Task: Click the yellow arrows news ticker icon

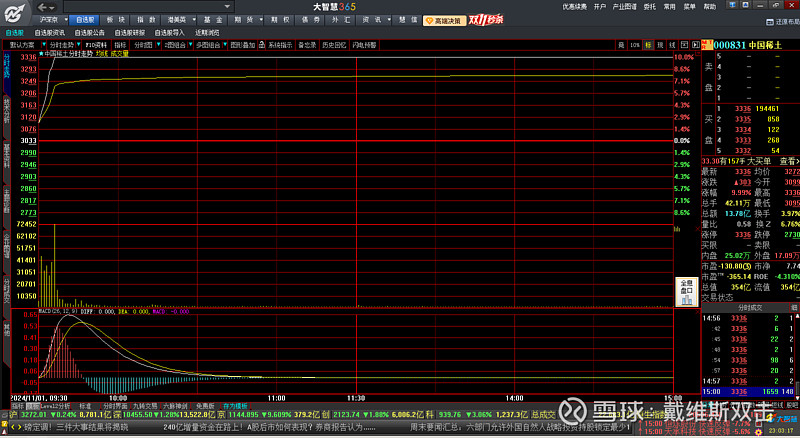Action: [x=15, y=427]
